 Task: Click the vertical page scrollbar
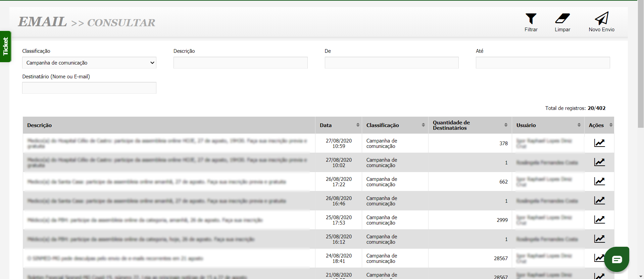[x=640, y=67]
